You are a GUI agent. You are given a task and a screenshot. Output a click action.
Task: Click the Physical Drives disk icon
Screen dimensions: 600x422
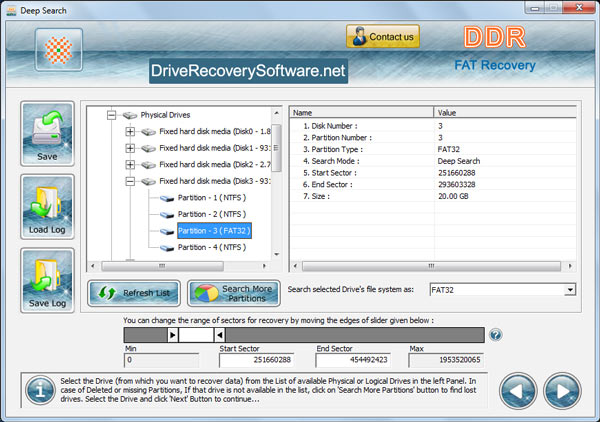130,115
